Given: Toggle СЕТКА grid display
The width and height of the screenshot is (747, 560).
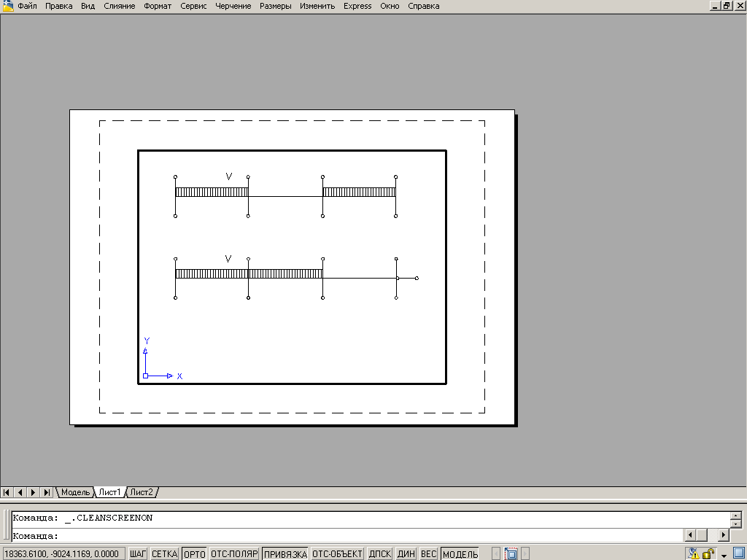Looking at the screenshot, I should coord(164,554).
